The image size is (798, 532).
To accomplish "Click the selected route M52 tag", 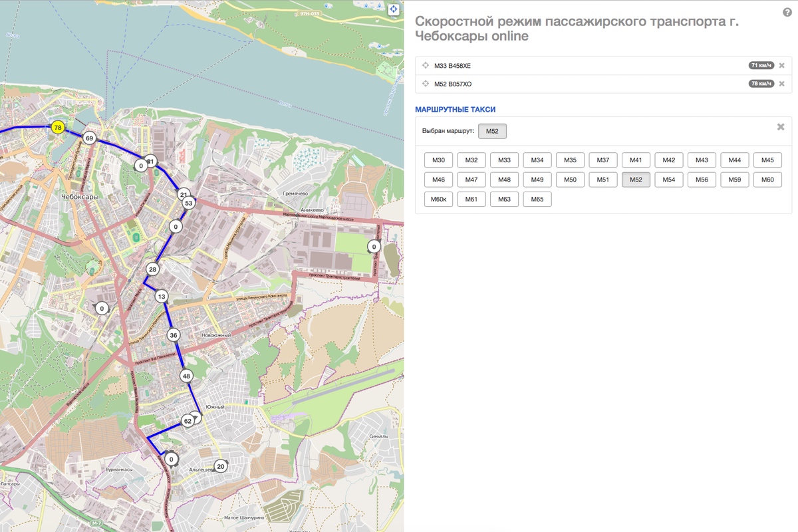I will [492, 132].
